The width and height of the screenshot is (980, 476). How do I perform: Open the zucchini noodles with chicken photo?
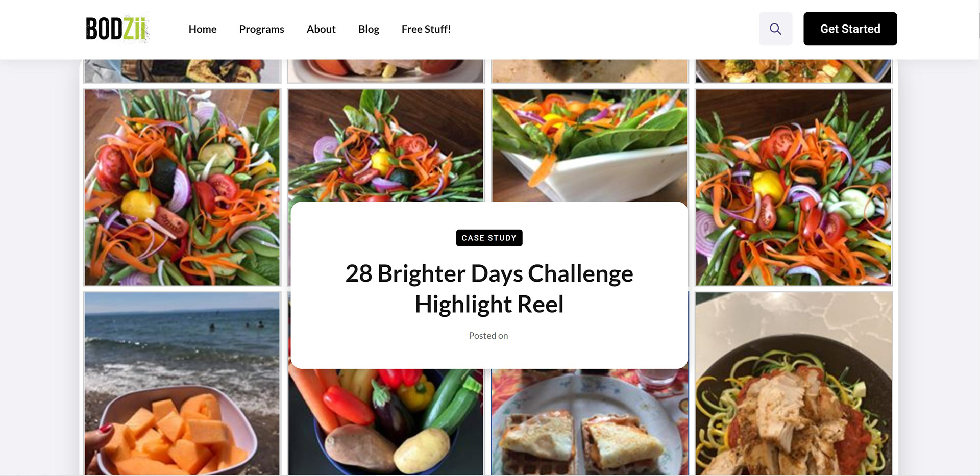click(794, 383)
